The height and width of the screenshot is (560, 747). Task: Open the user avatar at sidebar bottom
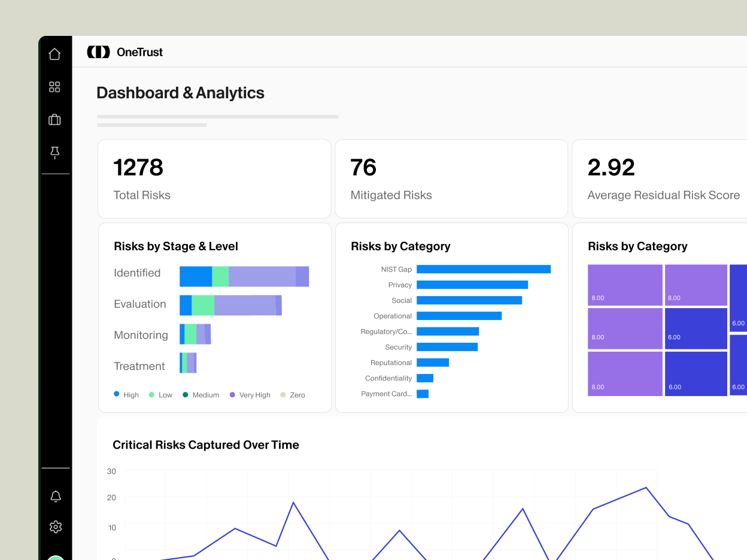[55, 557]
